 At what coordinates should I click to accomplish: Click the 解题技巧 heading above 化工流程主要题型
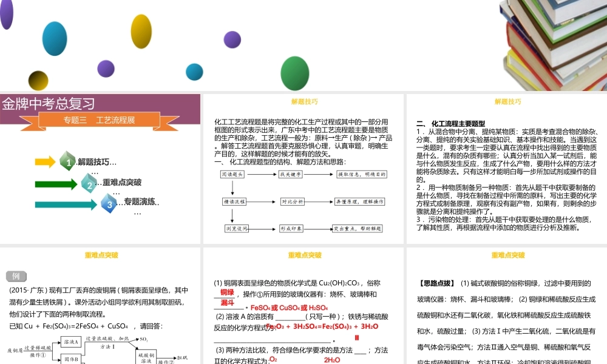coord(507,102)
